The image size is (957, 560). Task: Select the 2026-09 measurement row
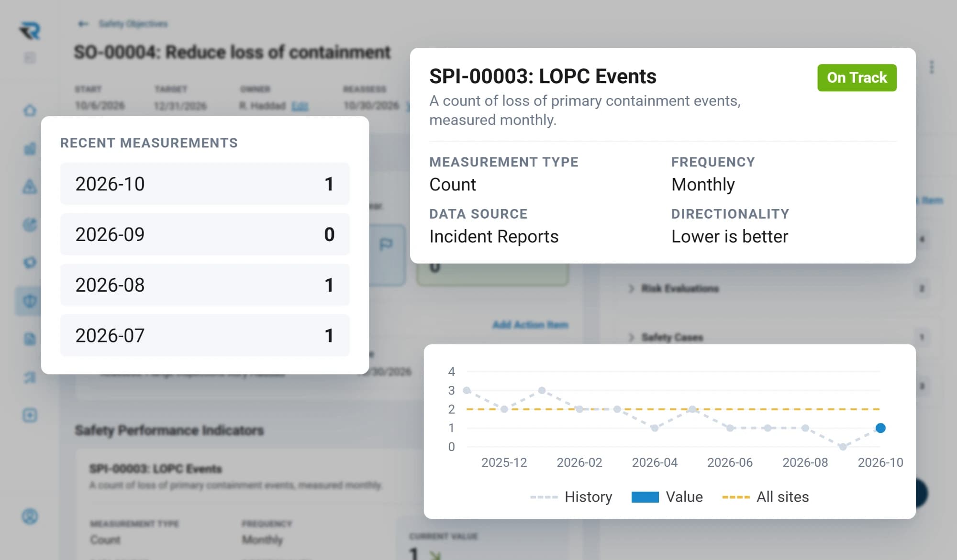pyautogui.click(x=205, y=234)
